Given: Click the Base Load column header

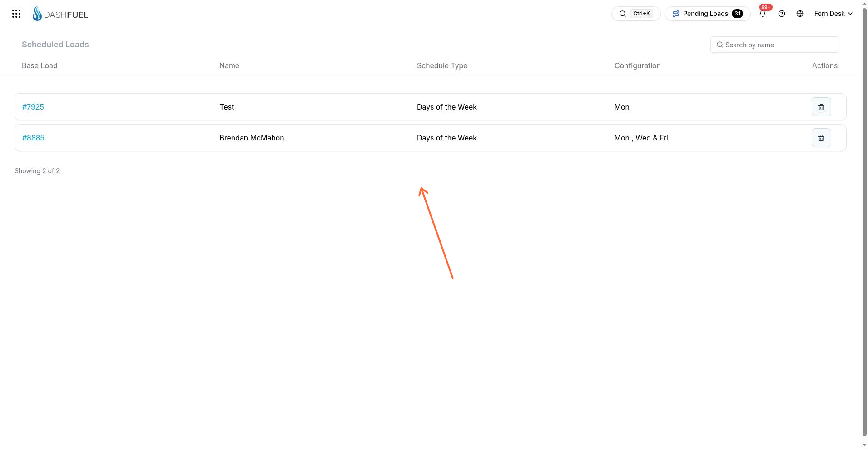Looking at the screenshot, I should coord(40,65).
